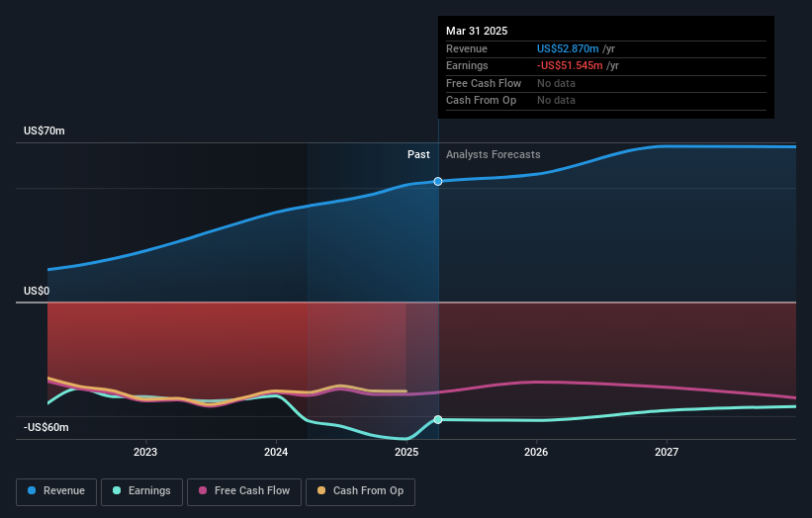
Task: Click the -US$51.545m earnings value
Action: tap(570, 65)
